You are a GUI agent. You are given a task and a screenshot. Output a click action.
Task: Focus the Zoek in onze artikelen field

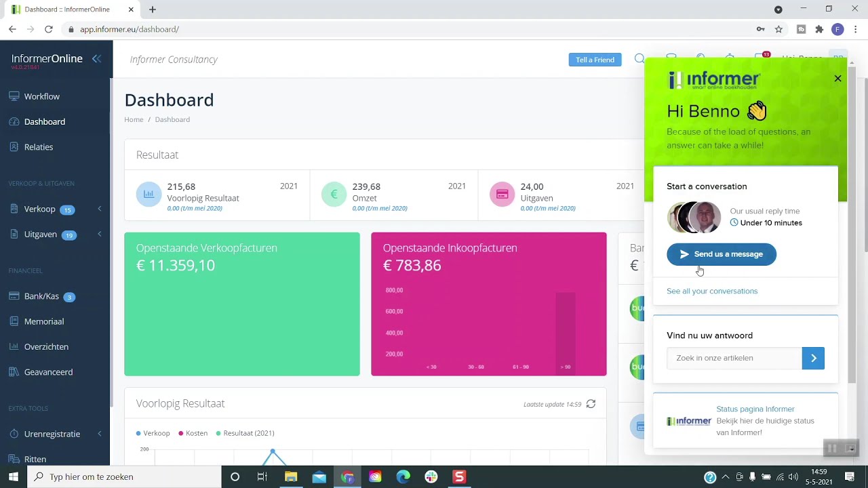[x=734, y=358]
